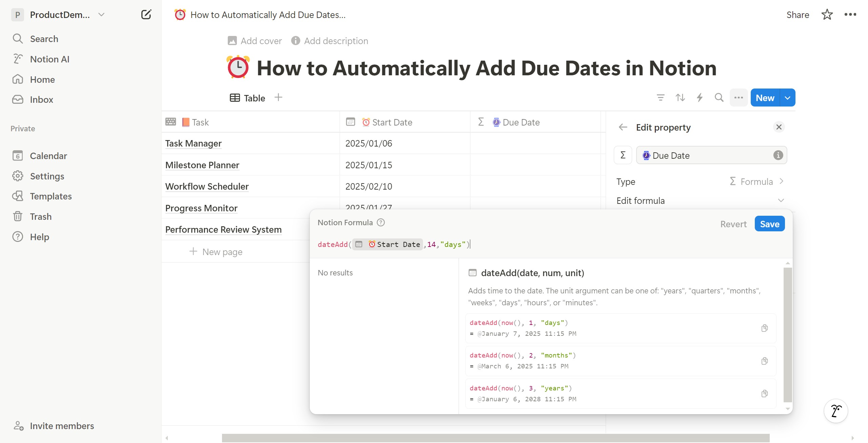Viewport: 868px width, 443px height.
Task: Copy the dateAdd "years" example
Action: coord(764,393)
